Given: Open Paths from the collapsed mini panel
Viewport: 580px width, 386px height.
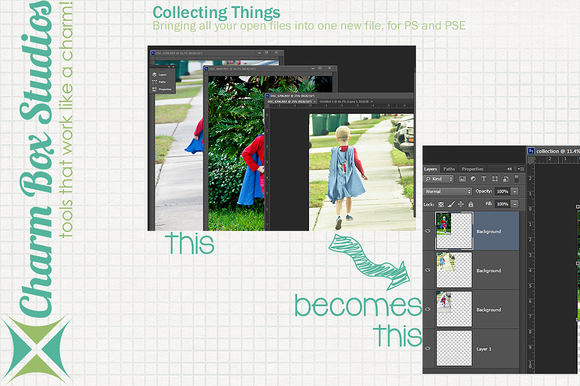Looking at the screenshot, I should [159, 82].
